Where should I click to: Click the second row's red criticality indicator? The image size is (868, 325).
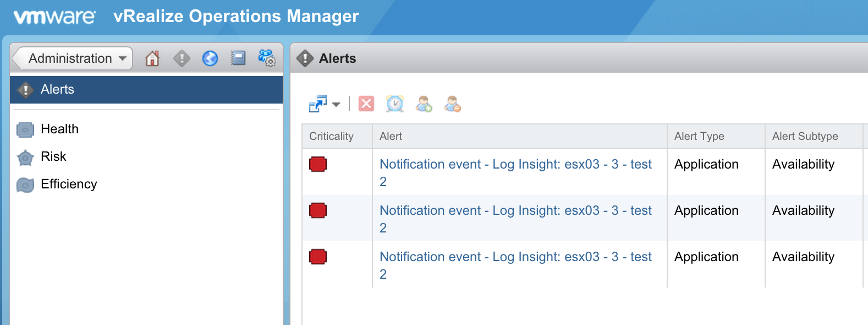[318, 210]
